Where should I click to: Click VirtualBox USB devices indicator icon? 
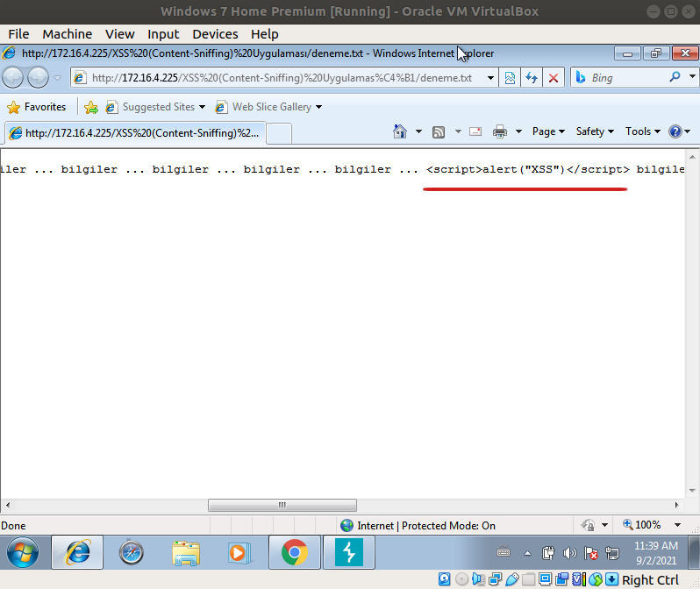(x=512, y=579)
